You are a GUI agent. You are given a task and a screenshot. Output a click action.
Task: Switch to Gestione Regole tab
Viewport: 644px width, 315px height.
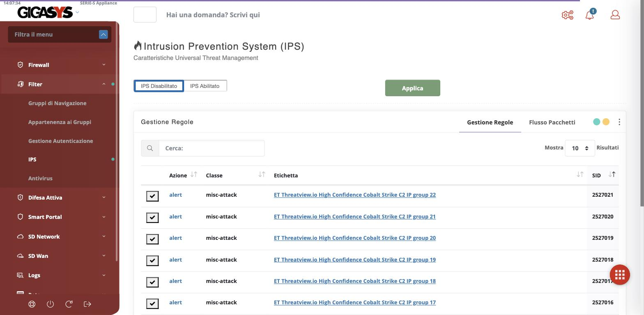[490, 122]
